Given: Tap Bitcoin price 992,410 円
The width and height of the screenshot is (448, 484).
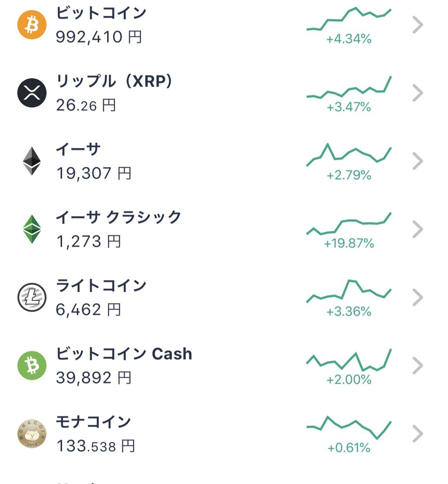Looking at the screenshot, I should pyautogui.click(x=99, y=37).
